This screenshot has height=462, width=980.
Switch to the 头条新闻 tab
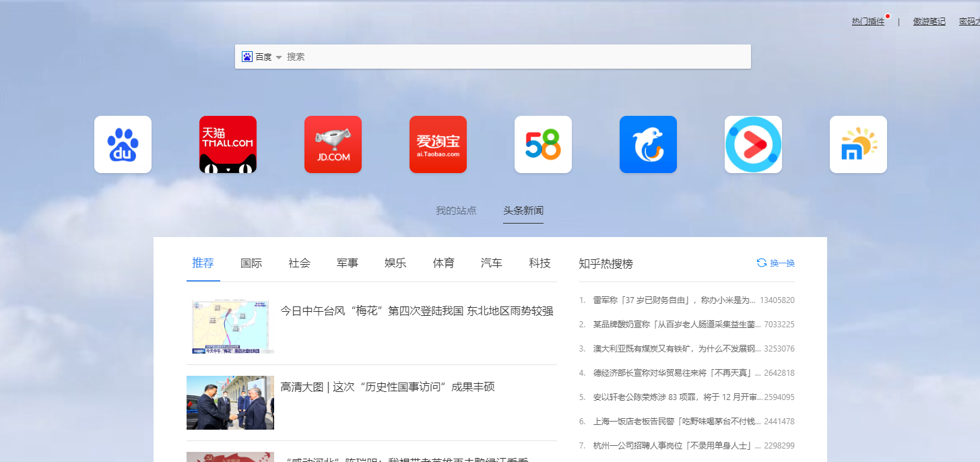pyautogui.click(x=523, y=210)
